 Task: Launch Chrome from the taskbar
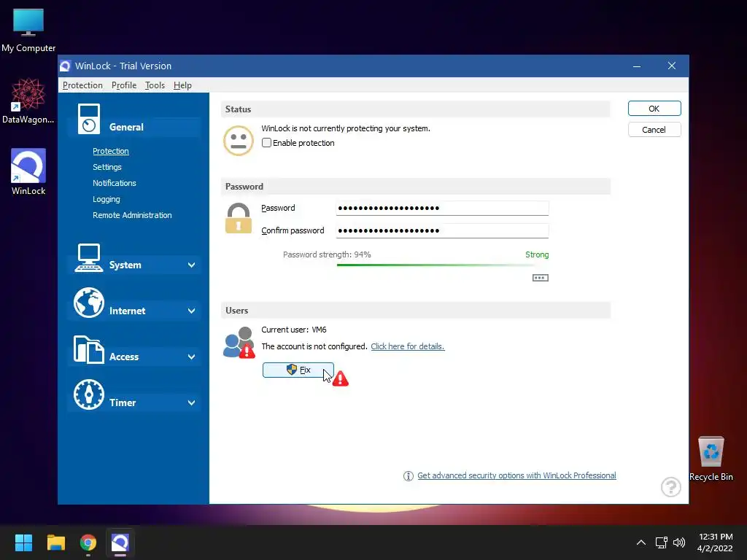pos(88,542)
